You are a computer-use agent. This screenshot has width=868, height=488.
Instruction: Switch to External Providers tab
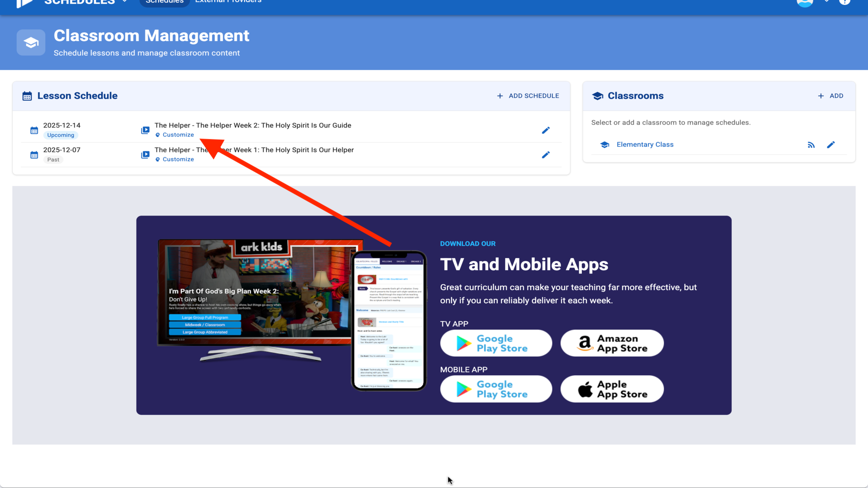point(228,2)
